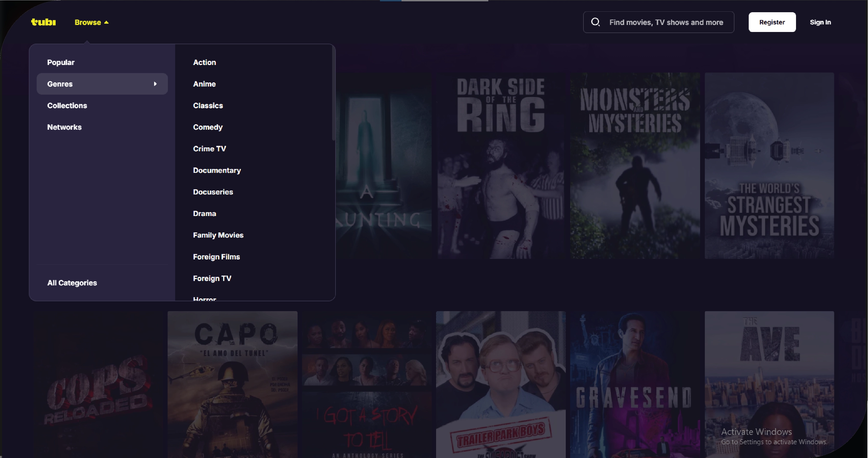
Task: Choose the Action genre
Action: [204, 62]
